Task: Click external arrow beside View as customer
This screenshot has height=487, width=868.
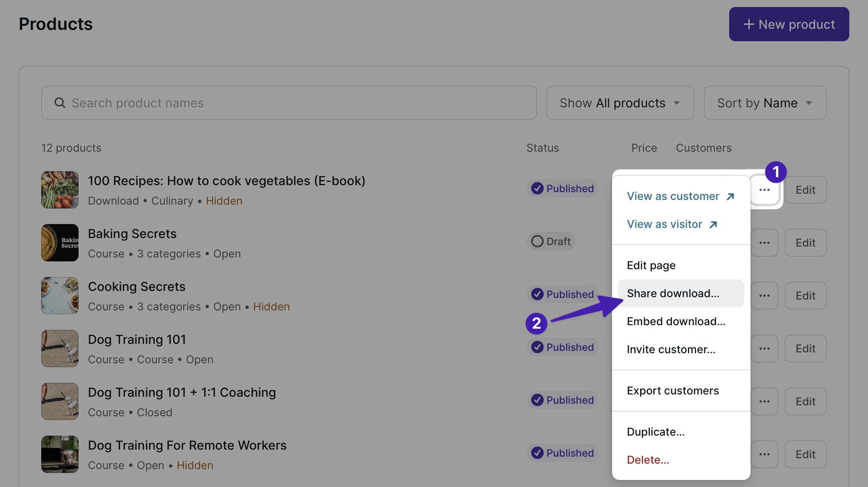Action: coord(730,196)
